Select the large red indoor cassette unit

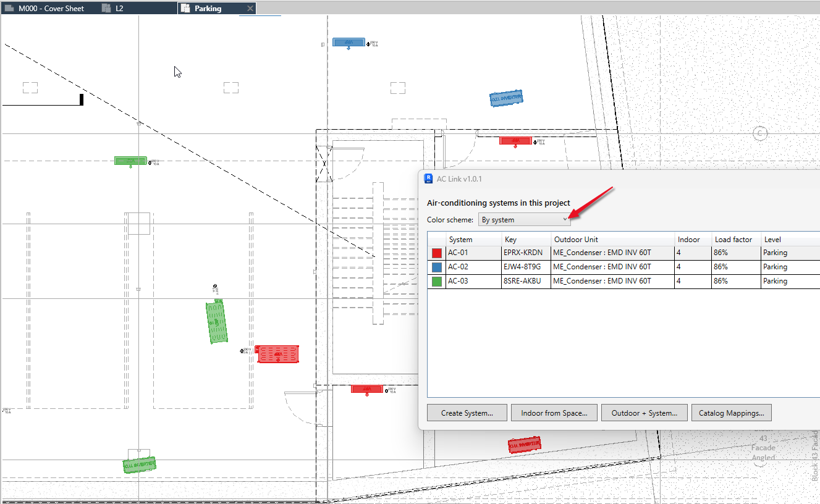click(277, 354)
